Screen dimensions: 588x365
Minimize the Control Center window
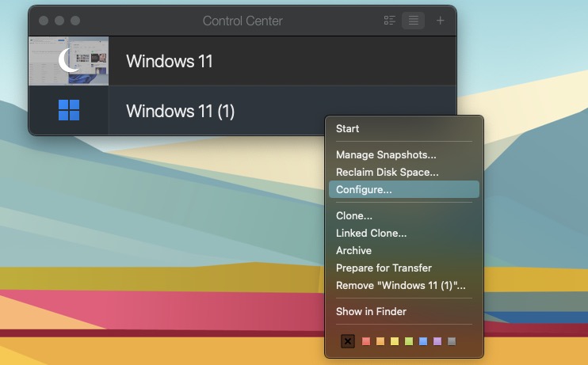click(59, 21)
